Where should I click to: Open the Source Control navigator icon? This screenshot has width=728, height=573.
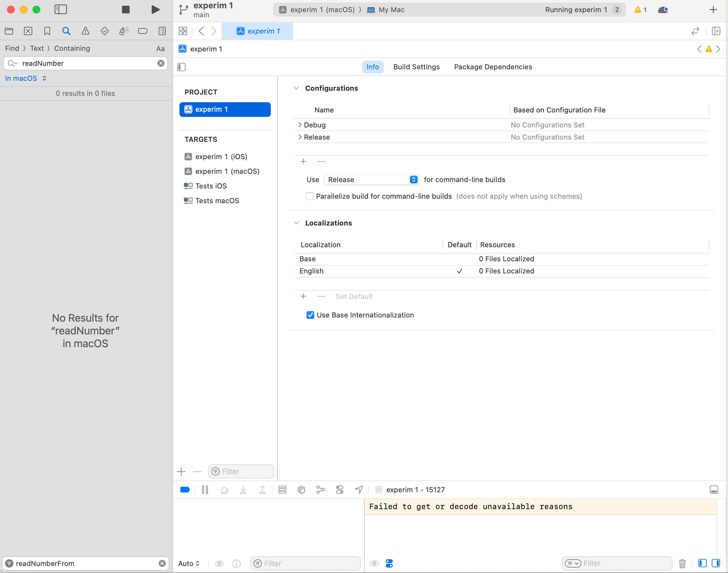tap(28, 31)
